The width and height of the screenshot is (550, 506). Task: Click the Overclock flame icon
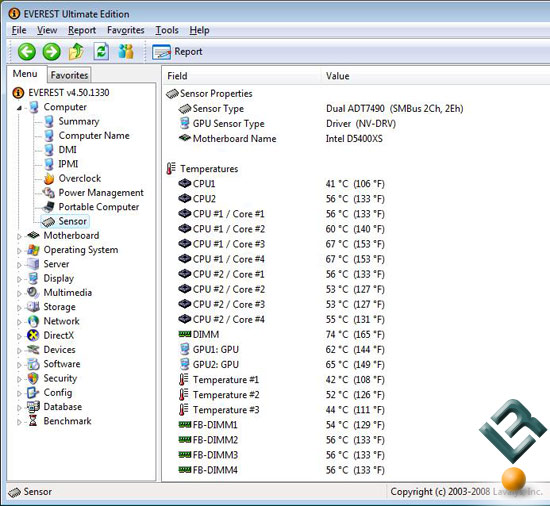(49, 178)
